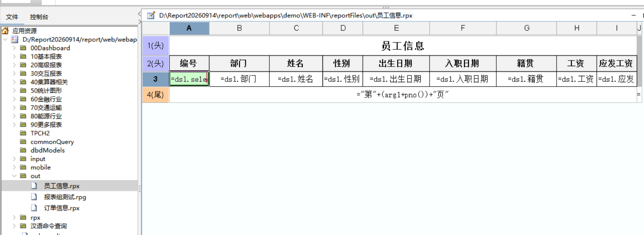Click the out folder icon
The height and width of the screenshot is (235, 644).
(x=23, y=176)
